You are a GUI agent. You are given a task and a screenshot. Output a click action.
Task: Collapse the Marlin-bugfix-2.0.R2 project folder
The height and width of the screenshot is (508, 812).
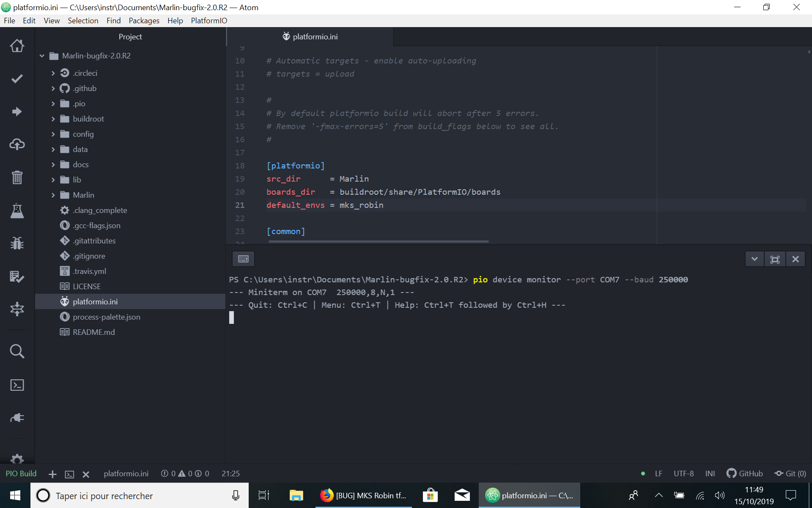pyautogui.click(x=41, y=55)
